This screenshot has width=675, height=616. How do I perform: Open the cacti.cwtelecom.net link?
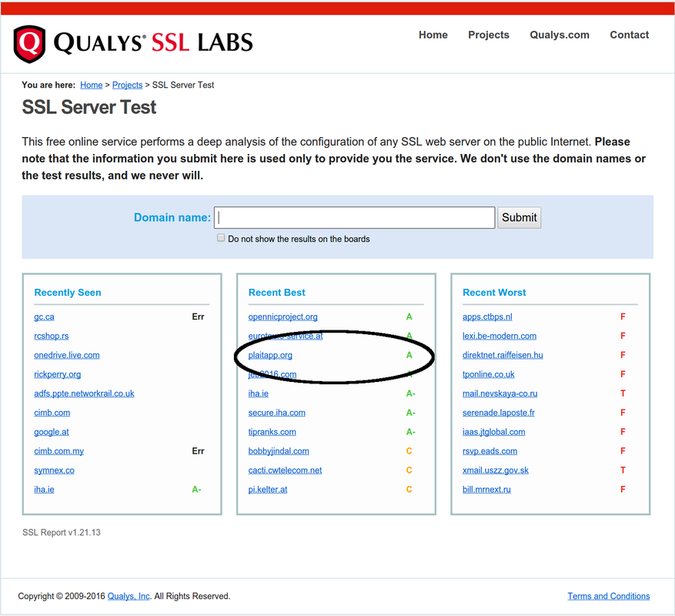point(285,470)
